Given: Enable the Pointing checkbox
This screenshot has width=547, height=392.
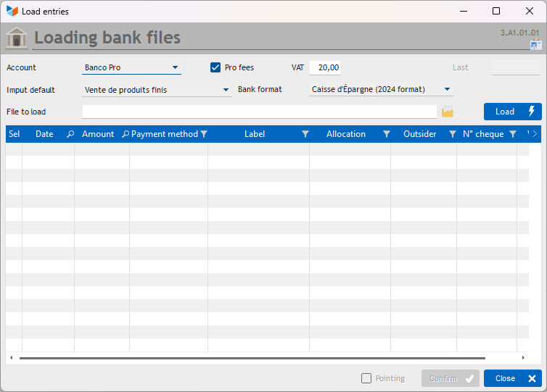Looking at the screenshot, I should [x=366, y=378].
